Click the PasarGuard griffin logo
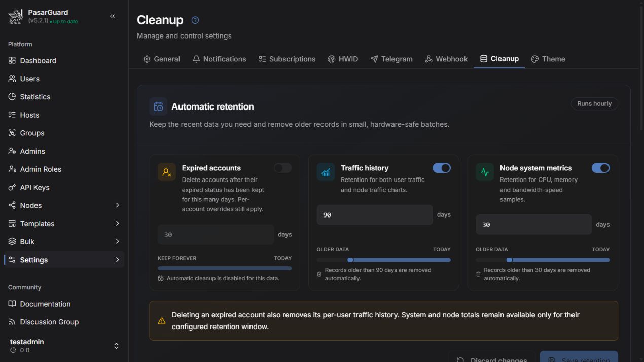 click(x=16, y=17)
